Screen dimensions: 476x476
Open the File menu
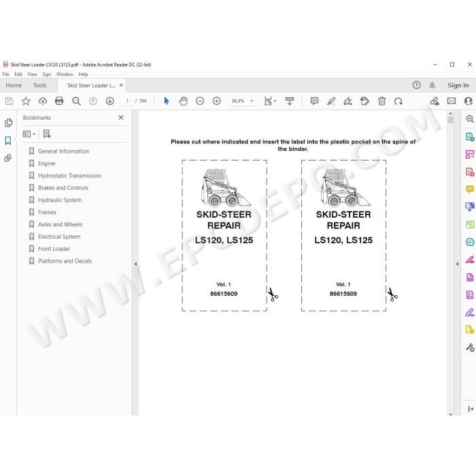(x=5, y=74)
